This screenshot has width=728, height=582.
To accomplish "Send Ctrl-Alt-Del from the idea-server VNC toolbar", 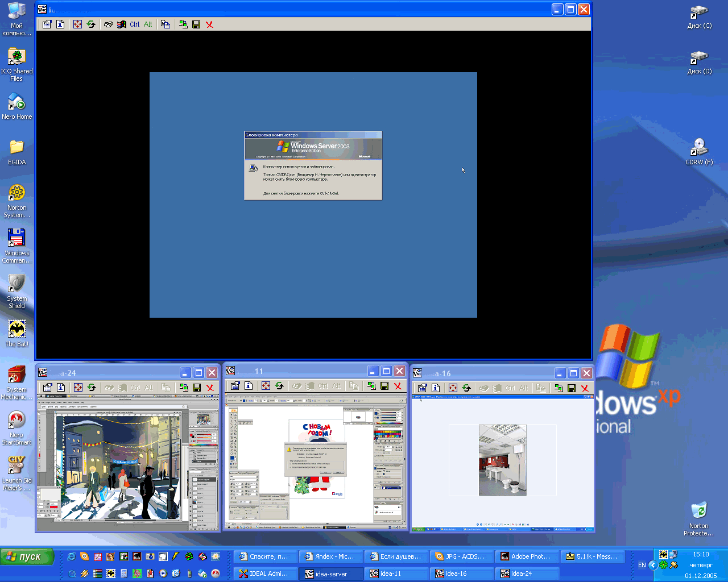I will [108, 24].
